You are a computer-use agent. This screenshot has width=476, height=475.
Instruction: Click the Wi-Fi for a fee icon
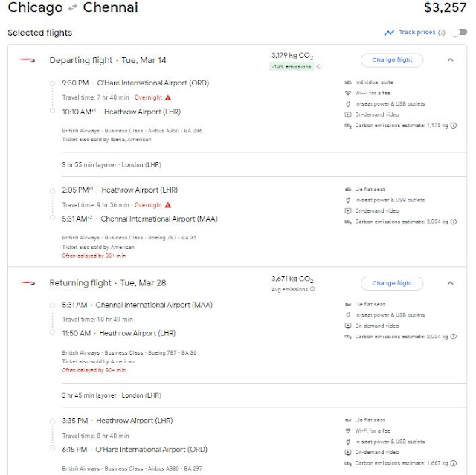click(x=348, y=93)
